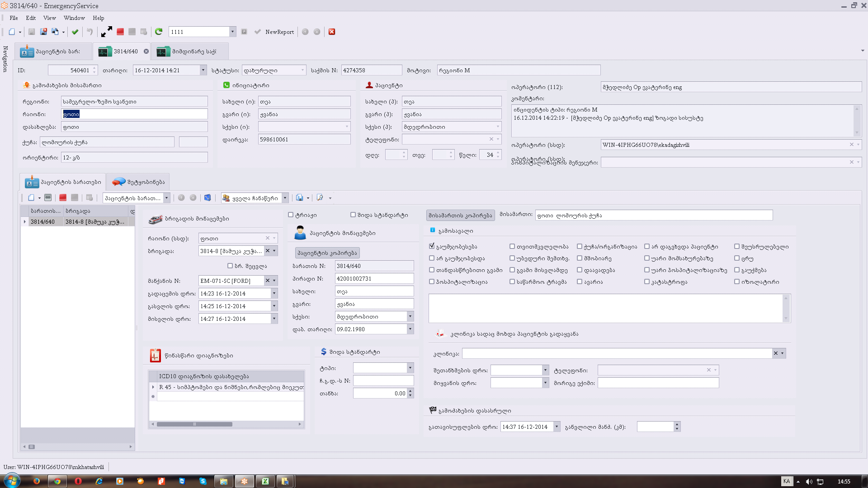Open Excel from the Windows taskbar
This screenshot has height=488, width=868.
coord(265,481)
